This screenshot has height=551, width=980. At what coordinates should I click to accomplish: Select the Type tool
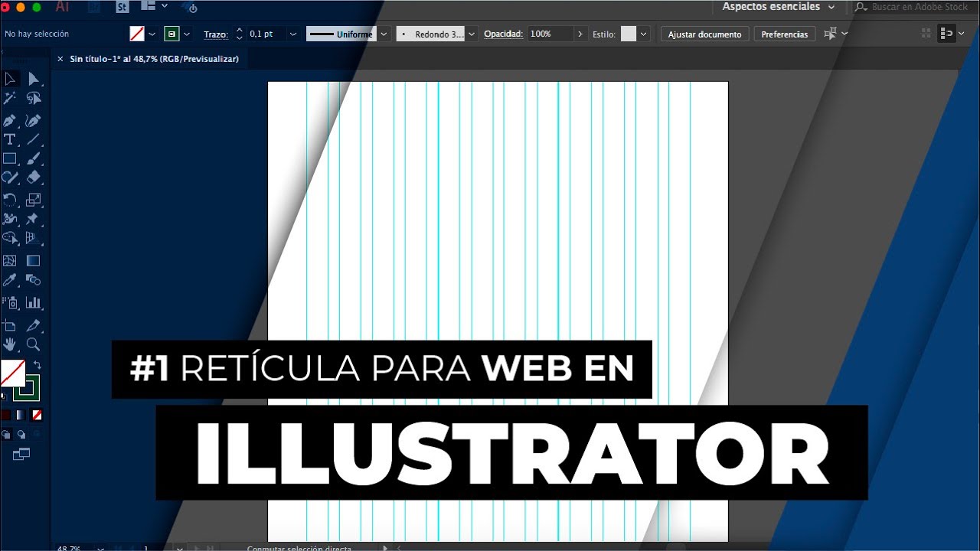click(10, 139)
